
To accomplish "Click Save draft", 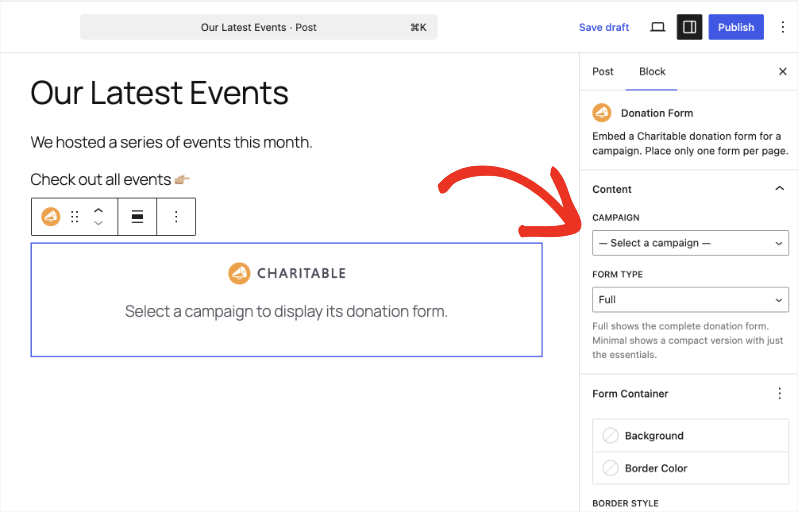I will (x=604, y=27).
